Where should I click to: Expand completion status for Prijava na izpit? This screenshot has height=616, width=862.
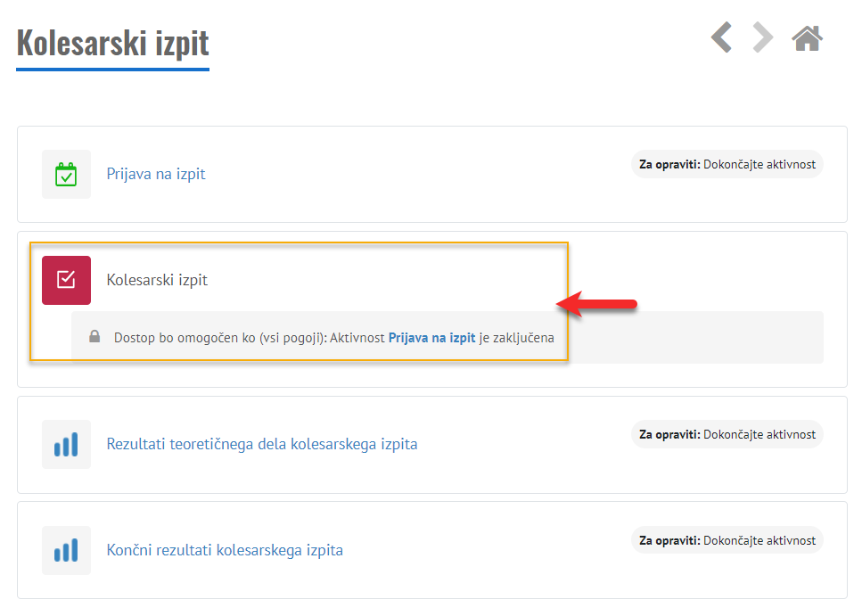tap(727, 164)
